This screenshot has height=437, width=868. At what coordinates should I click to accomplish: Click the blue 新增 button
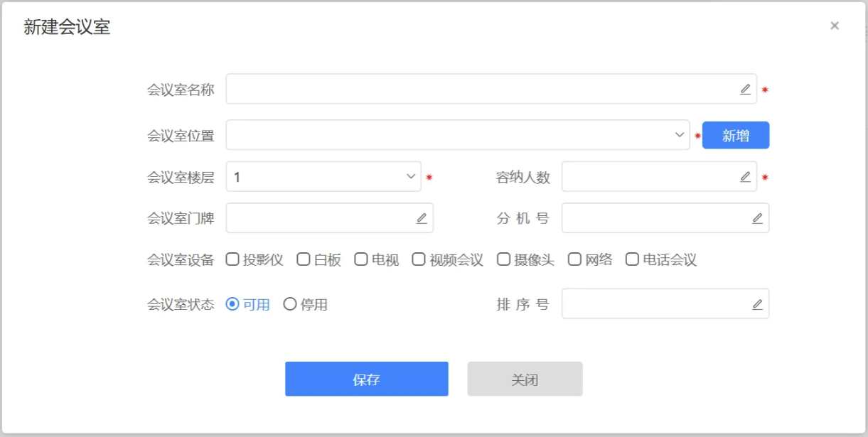[x=735, y=136]
